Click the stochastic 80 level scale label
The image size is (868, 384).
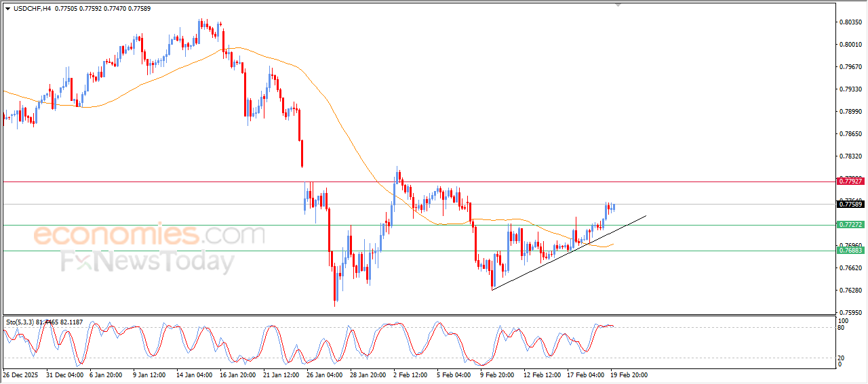click(x=842, y=328)
